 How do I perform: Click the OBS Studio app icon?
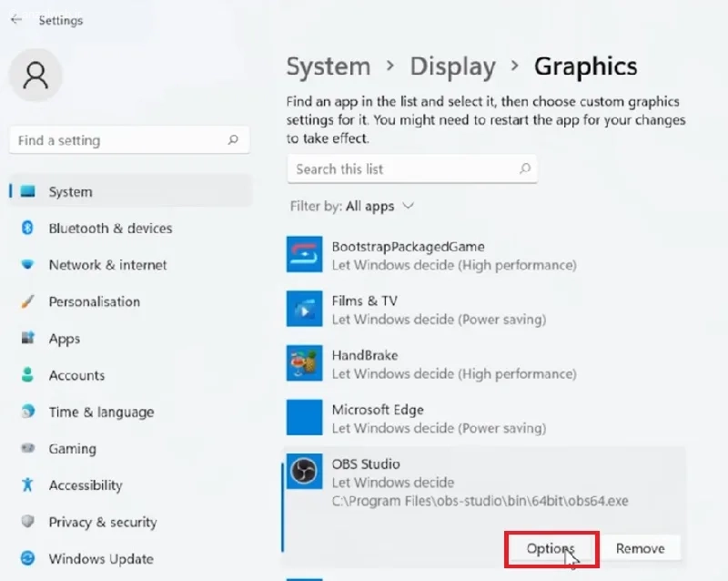[303, 473]
